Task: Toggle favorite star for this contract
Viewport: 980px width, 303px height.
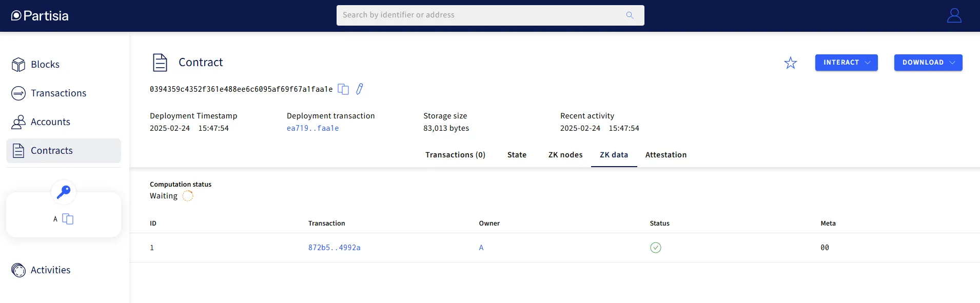Action: (790, 63)
